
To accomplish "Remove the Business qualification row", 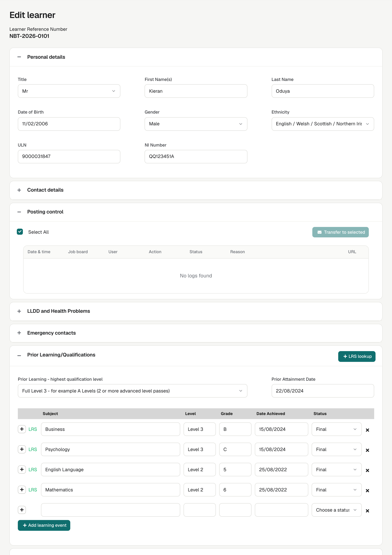I will pos(367,430).
